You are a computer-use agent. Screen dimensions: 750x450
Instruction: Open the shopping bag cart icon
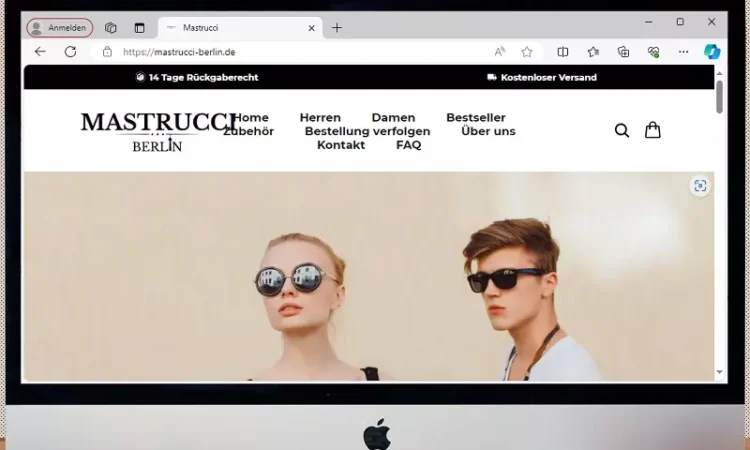tap(652, 130)
